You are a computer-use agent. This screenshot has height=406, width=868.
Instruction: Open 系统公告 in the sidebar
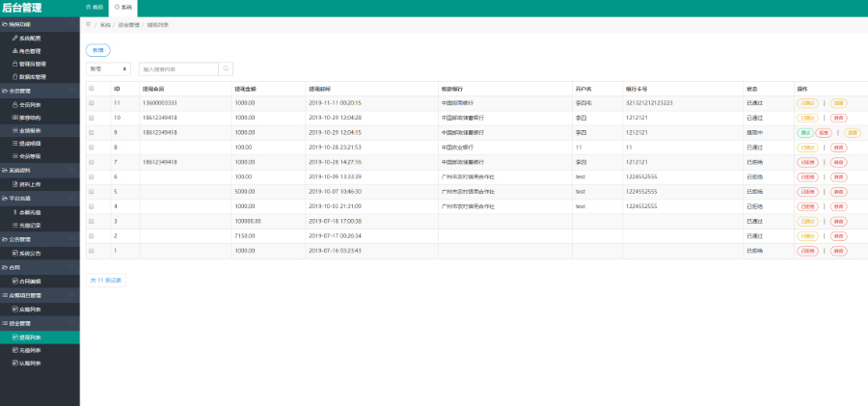click(x=29, y=254)
